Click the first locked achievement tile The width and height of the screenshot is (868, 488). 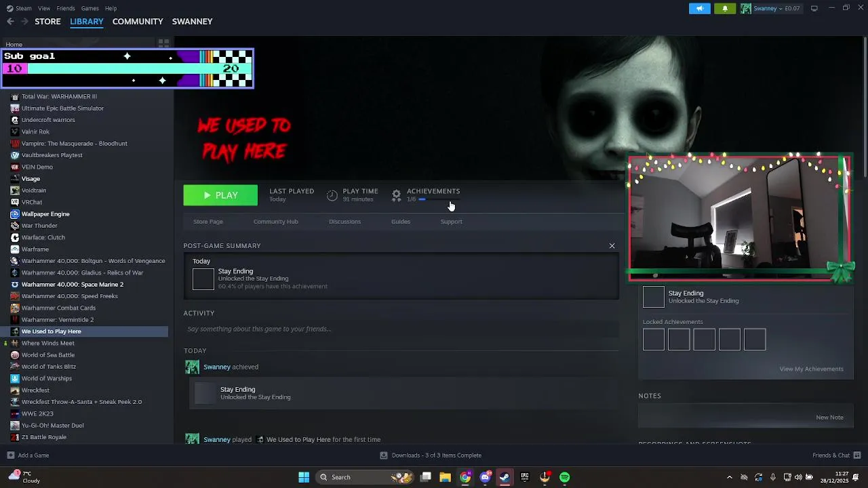[x=654, y=340]
